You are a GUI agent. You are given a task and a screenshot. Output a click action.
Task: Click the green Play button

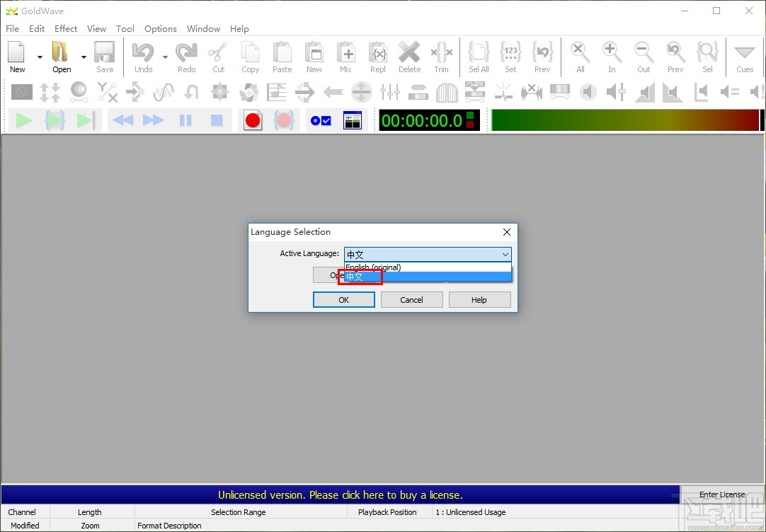point(23,120)
